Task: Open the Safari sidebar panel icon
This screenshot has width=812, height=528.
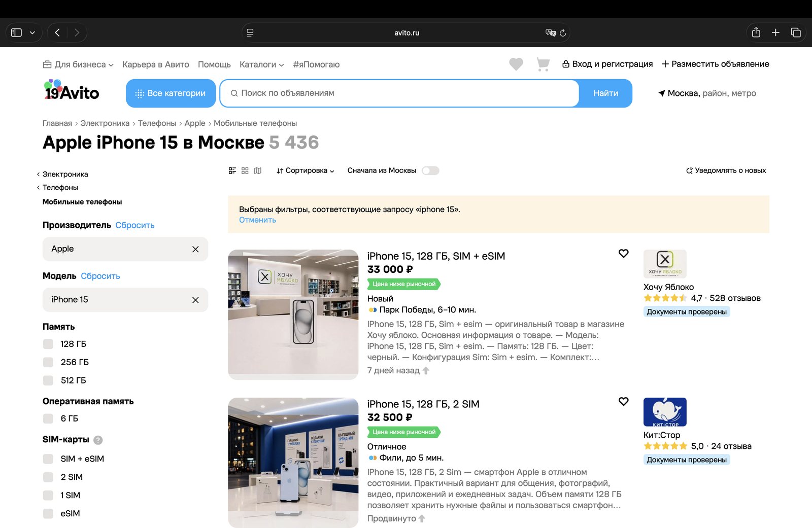Action: click(x=16, y=32)
